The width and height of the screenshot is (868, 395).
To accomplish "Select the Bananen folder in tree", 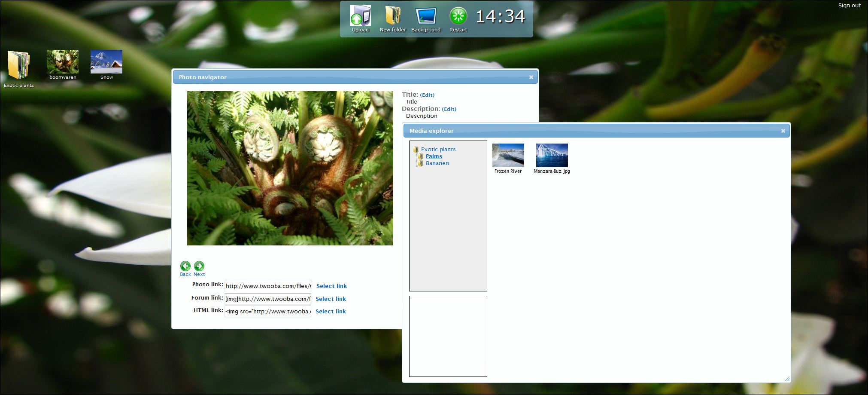I will coord(437,163).
